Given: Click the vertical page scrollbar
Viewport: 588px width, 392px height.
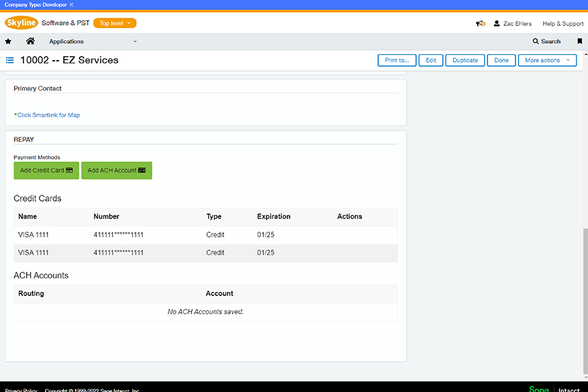Looking at the screenshot, I should coord(585,294).
